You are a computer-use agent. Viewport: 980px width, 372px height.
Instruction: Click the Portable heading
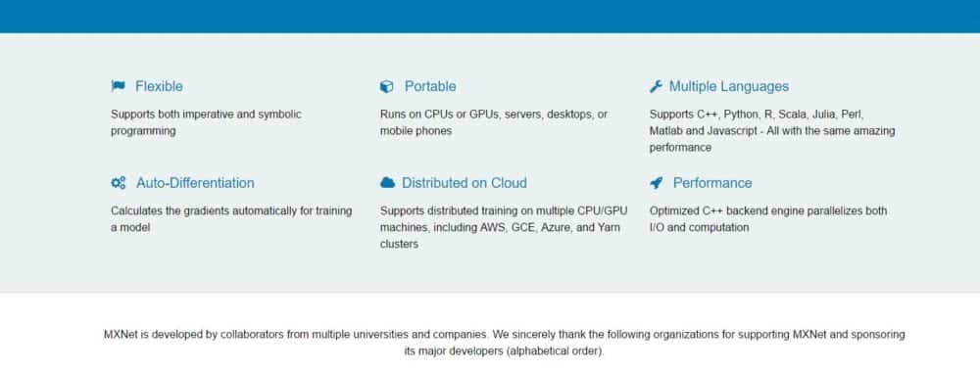click(x=430, y=87)
